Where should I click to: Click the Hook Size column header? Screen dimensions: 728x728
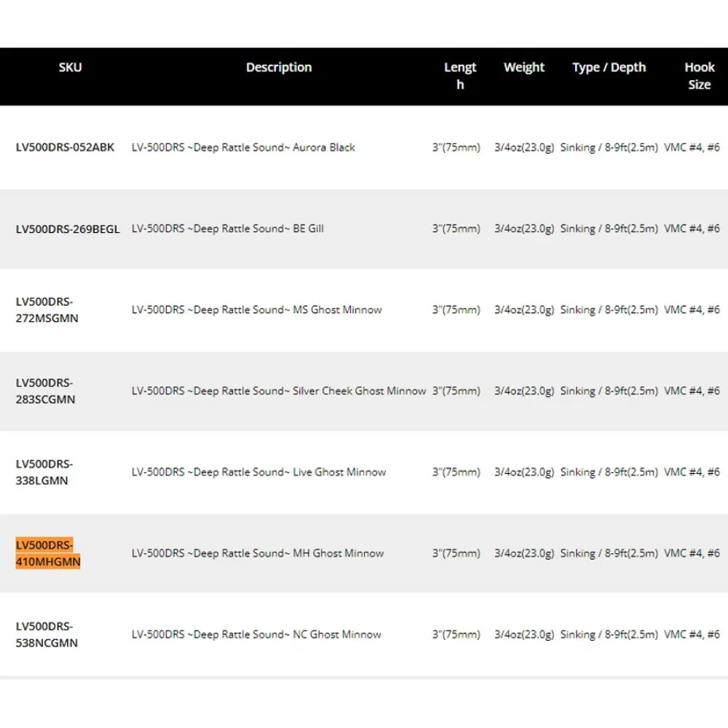click(699, 76)
